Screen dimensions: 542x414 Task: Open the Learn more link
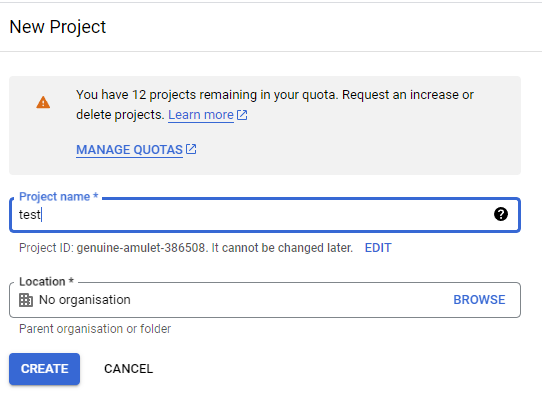201,115
